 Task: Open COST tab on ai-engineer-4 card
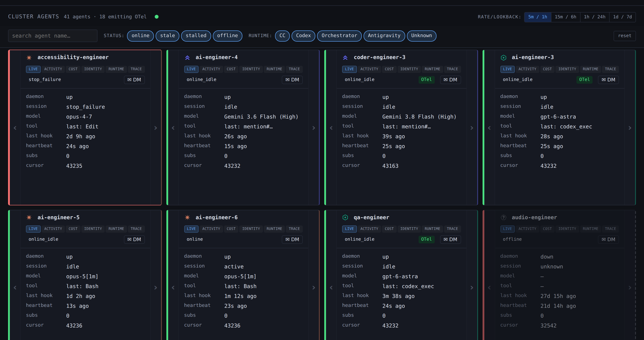click(231, 69)
